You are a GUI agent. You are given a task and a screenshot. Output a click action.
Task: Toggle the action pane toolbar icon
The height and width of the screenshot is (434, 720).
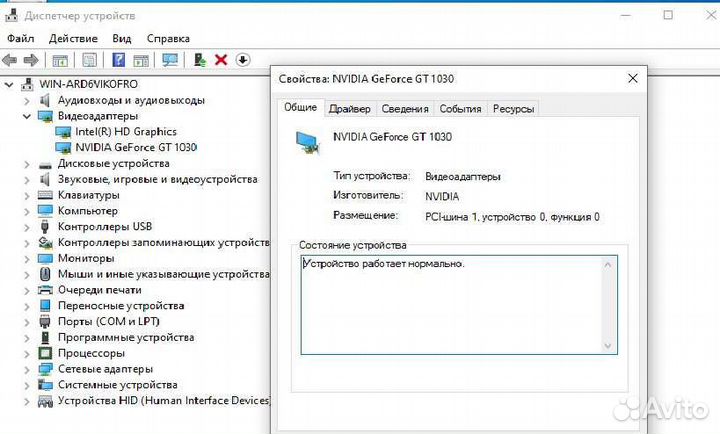(141, 60)
